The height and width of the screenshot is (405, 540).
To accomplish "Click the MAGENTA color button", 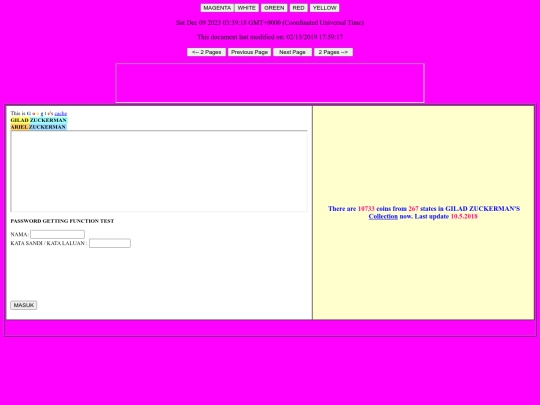I will 217,8.
